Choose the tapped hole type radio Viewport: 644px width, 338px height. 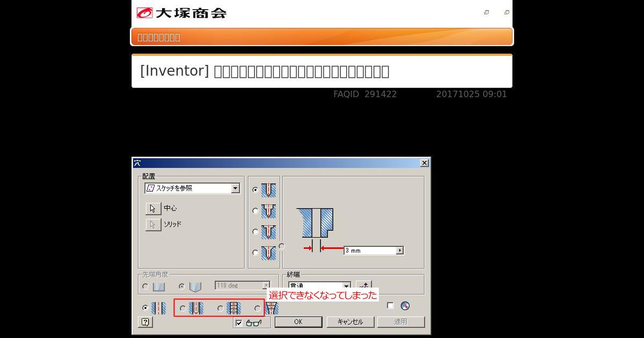click(x=221, y=308)
